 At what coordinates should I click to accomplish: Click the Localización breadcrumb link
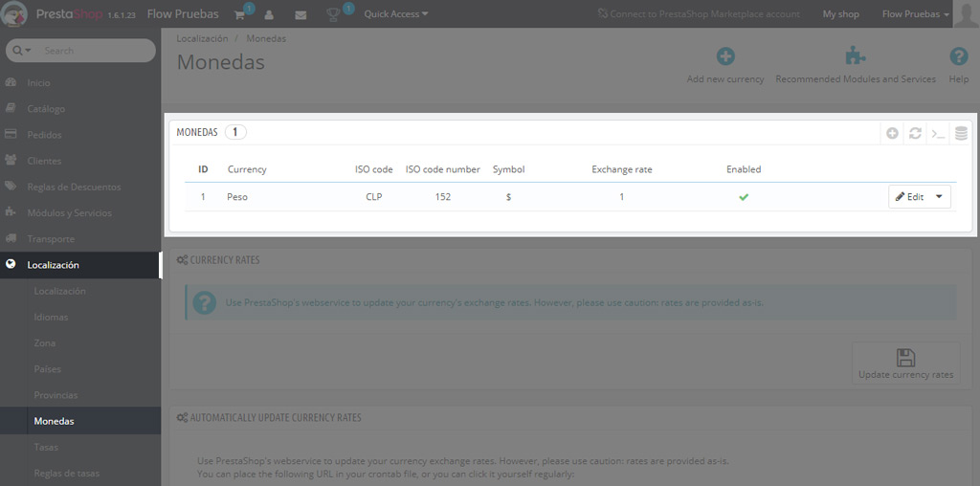coord(202,38)
